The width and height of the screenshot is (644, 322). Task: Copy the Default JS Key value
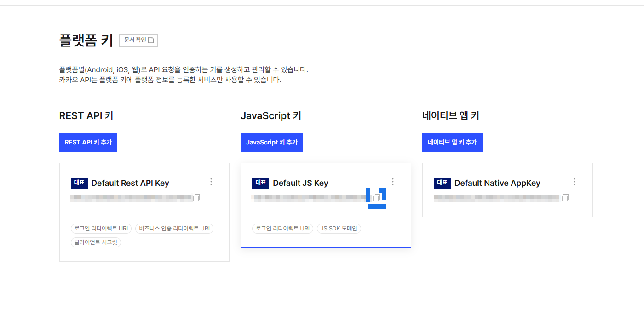(x=376, y=198)
